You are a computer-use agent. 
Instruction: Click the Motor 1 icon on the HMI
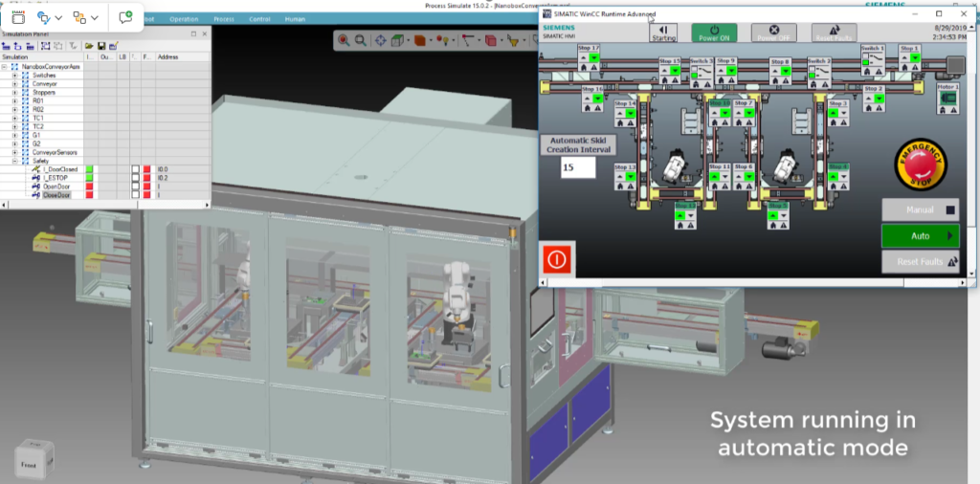[x=948, y=99]
